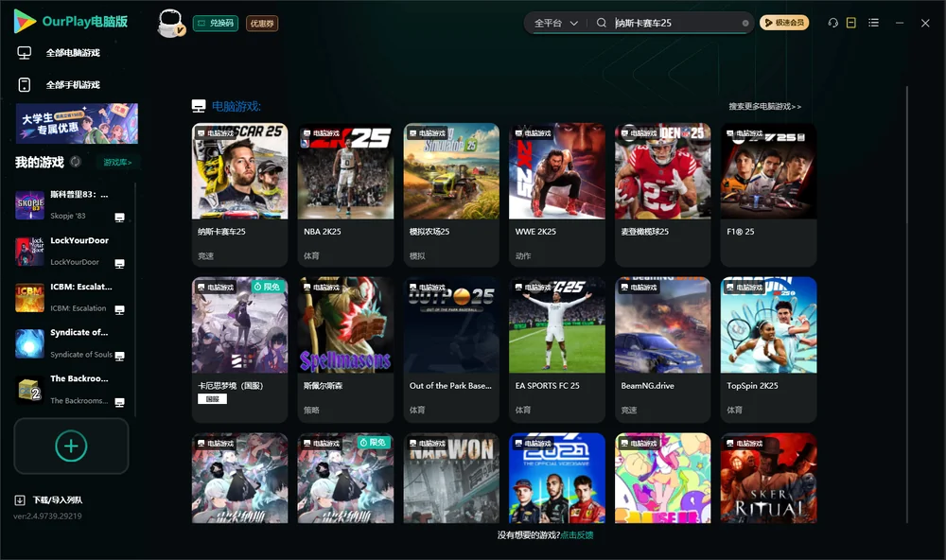The width and height of the screenshot is (946, 560).
Task: Select ICBM: Escalation in my games list
Action: coord(71,297)
